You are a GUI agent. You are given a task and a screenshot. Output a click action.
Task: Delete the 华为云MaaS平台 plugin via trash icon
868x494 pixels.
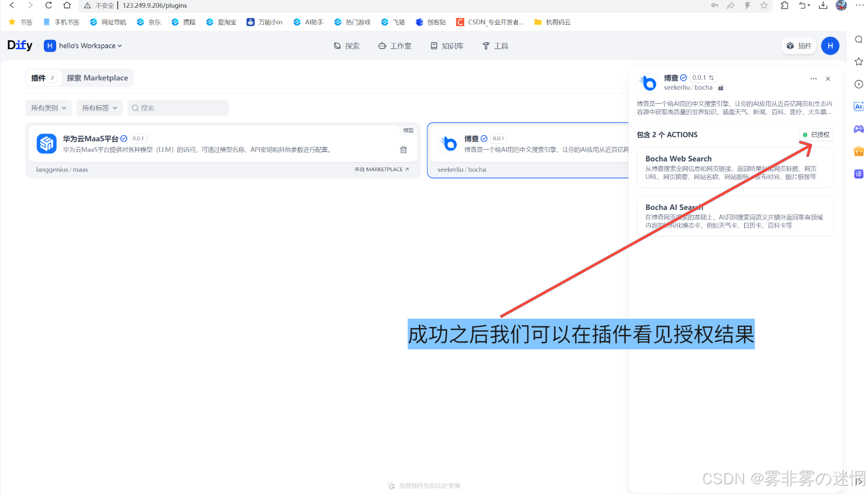tap(403, 150)
